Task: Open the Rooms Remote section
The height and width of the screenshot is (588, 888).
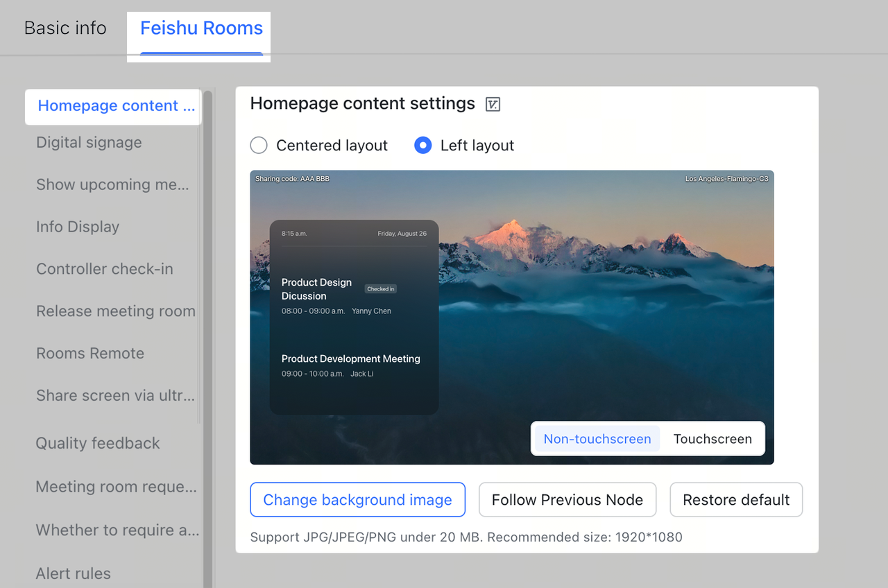Action: click(90, 354)
